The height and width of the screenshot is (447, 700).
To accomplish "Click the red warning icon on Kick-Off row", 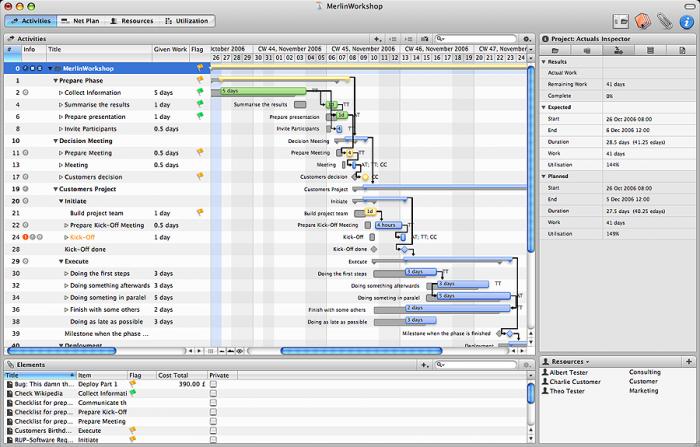I will pyautogui.click(x=25, y=237).
